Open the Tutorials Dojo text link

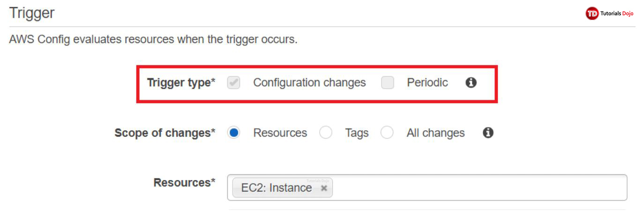tap(617, 14)
